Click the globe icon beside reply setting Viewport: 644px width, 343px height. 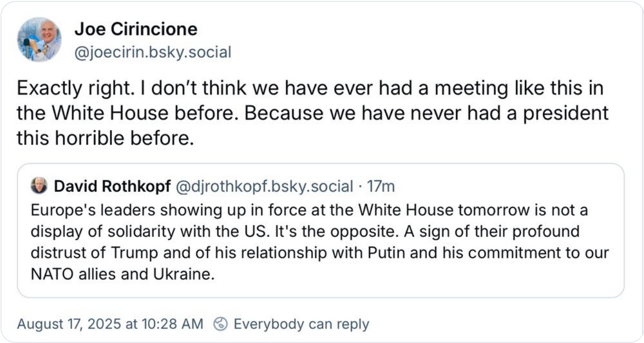pos(220,324)
